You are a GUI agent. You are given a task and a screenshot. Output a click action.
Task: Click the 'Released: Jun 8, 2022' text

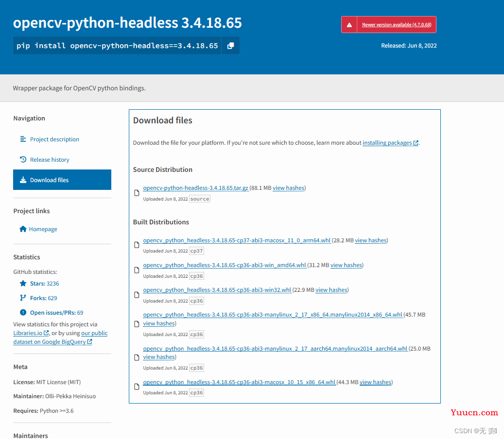tap(409, 46)
